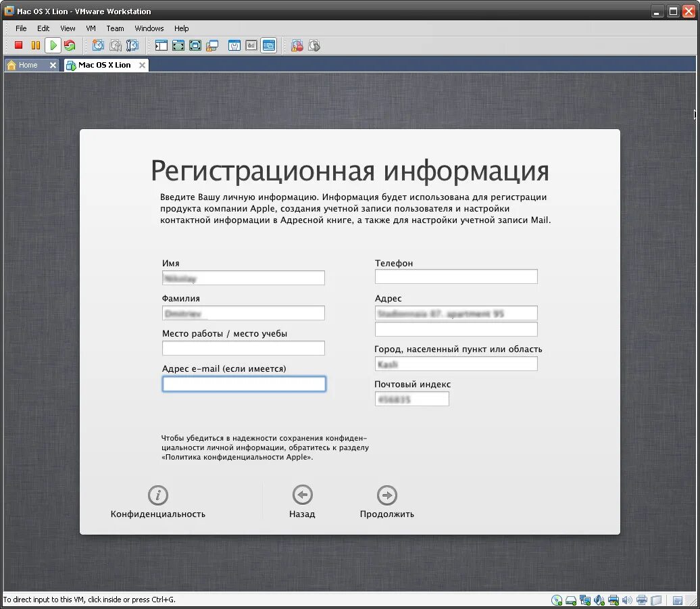Click the Адрес e-mail input field
Image resolution: width=700 pixels, height=609 pixels.
click(x=244, y=384)
